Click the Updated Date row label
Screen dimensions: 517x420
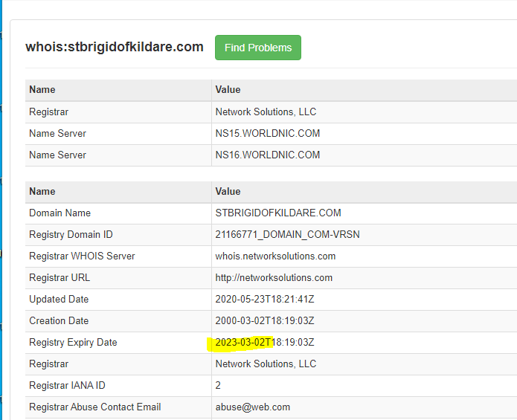click(x=59, y=300)
